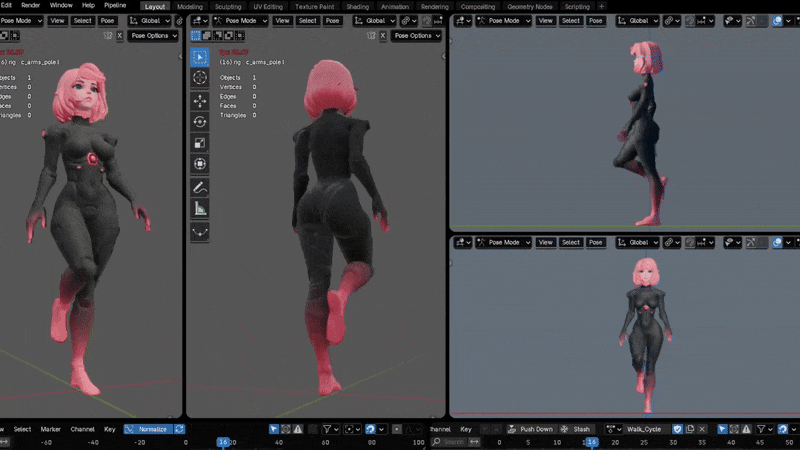This screenshot has width=800, height=450.
Task: Click the channel Search field
Action: 448,442
